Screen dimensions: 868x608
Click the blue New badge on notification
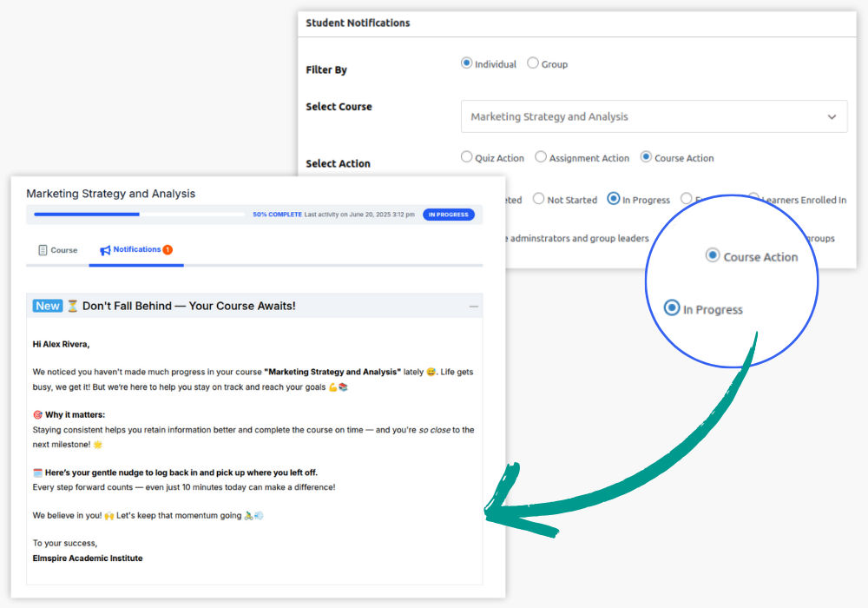coord(48,306)
